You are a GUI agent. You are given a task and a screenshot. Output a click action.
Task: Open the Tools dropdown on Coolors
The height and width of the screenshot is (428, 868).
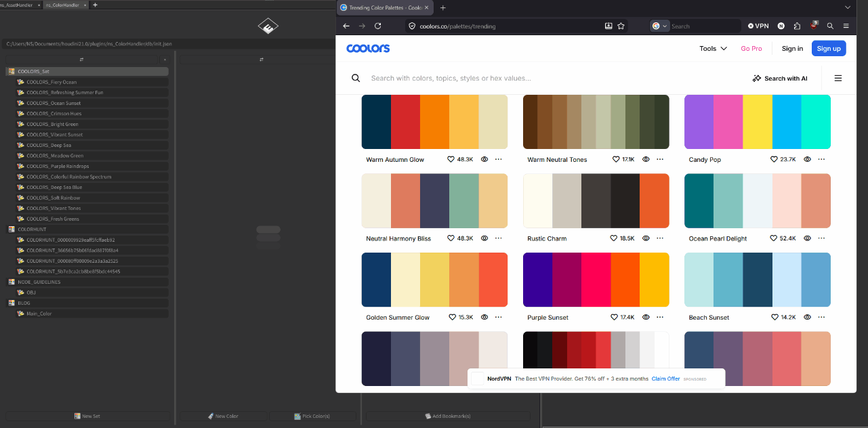pyautogui.click(x=713, y=49)
